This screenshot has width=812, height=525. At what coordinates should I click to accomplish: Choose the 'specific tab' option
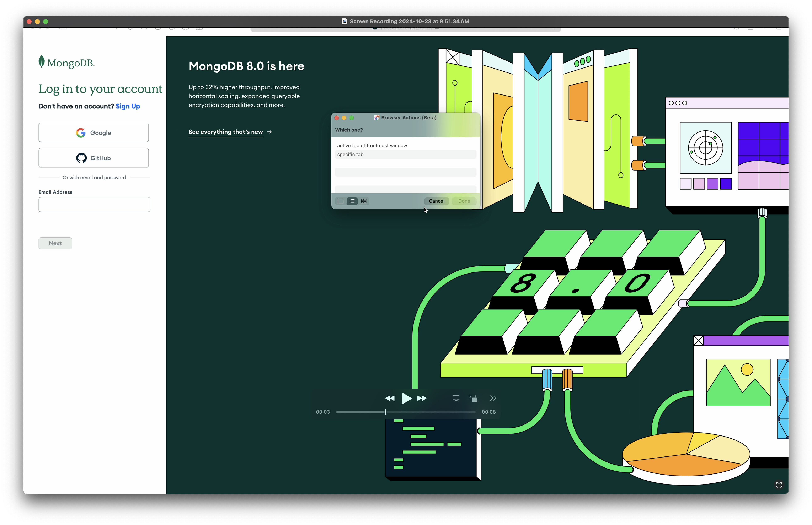[x=350, y=155]
